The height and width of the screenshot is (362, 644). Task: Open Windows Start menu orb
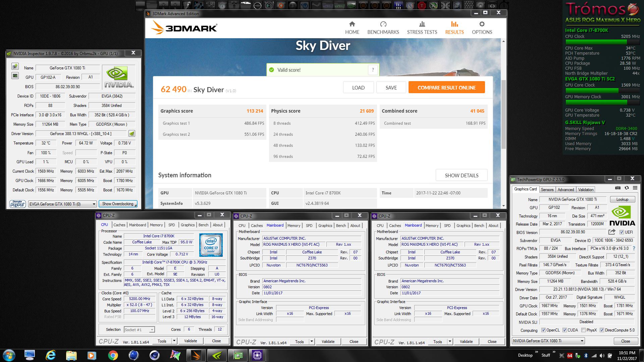coord(8,355)
